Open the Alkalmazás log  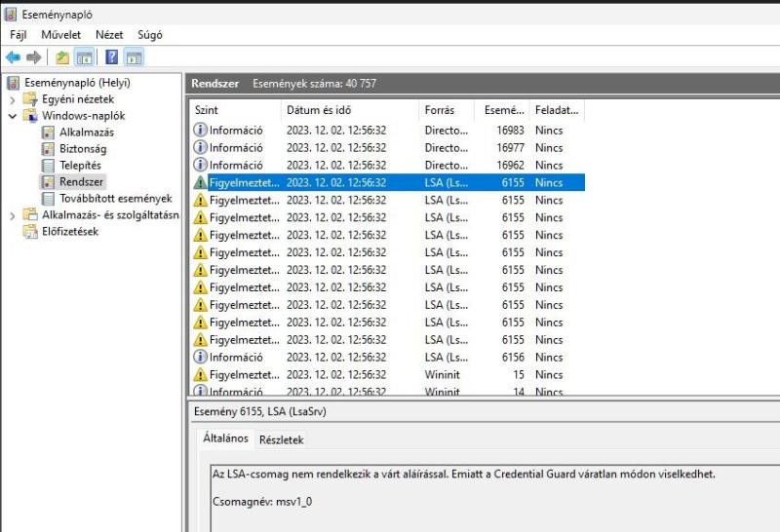(x=87, y=133)
